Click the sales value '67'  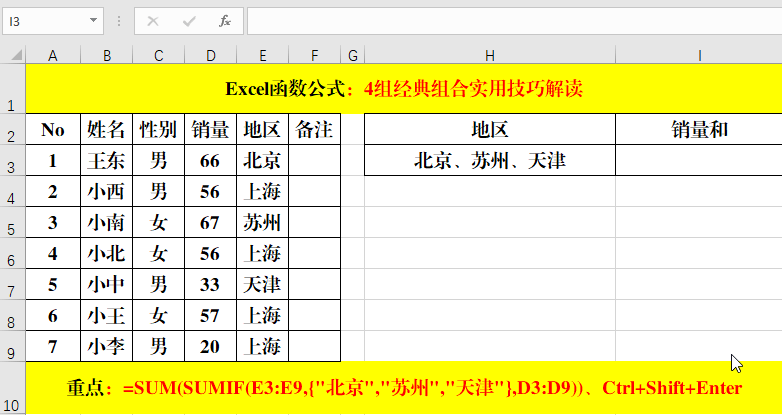click(x=210, y=222)
